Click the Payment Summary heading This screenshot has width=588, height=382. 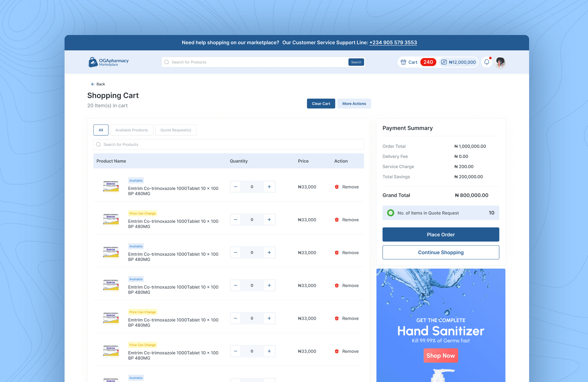click(408, 128)
